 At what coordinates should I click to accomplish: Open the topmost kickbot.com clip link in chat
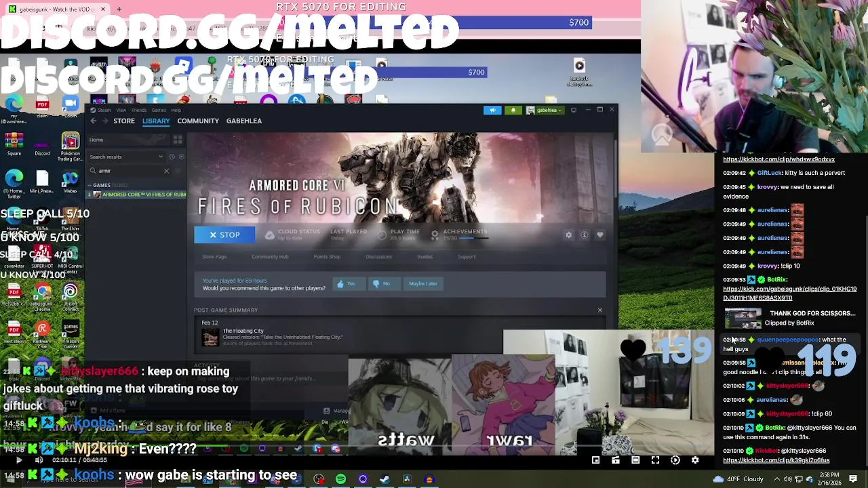778,159
